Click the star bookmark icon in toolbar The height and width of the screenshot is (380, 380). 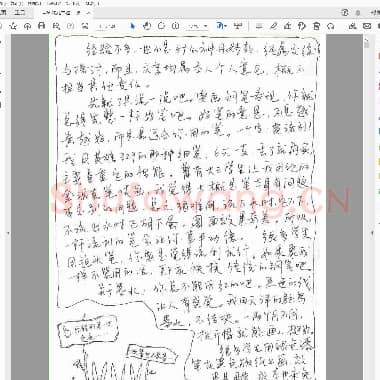click(13, 26)
